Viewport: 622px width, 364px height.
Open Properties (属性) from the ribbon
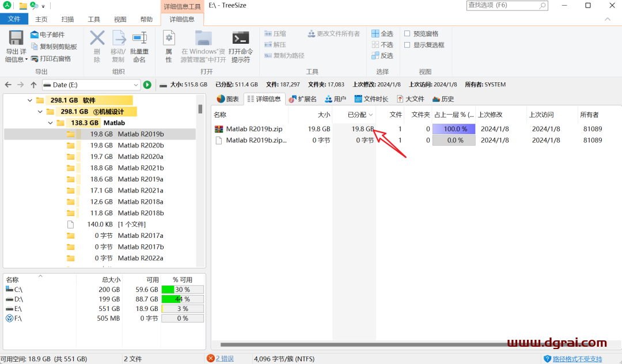click(x=169, y=47)
